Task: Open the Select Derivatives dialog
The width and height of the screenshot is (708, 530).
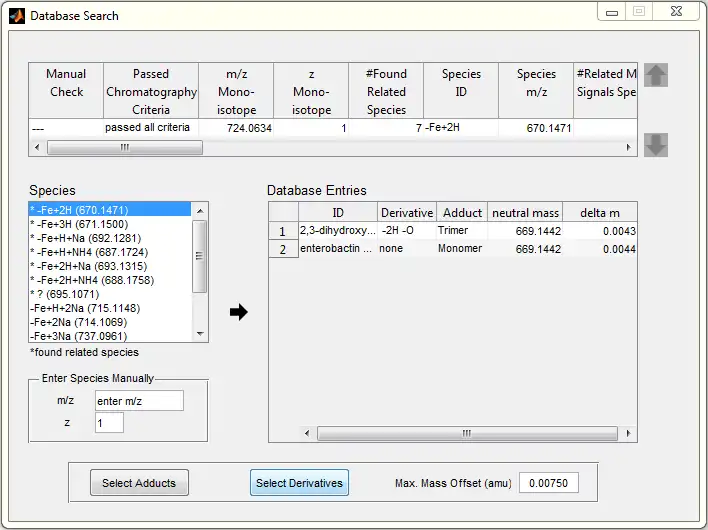Action: [299, 483]
